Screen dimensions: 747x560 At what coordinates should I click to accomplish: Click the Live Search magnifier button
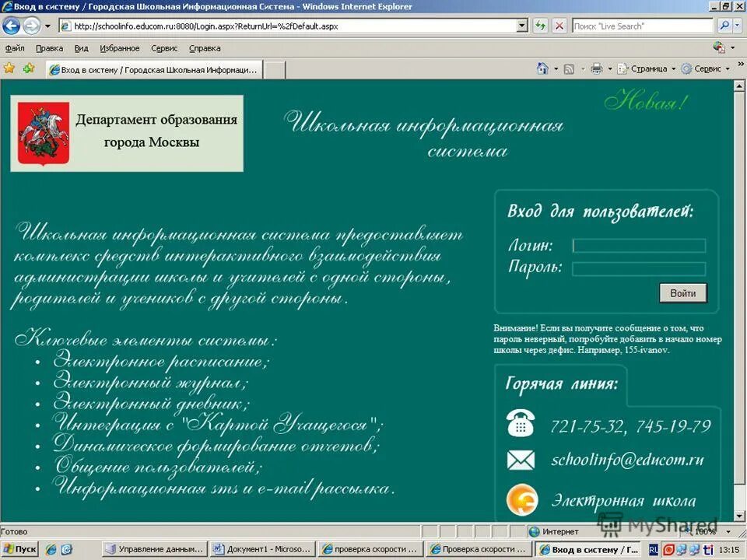(724, 26)
